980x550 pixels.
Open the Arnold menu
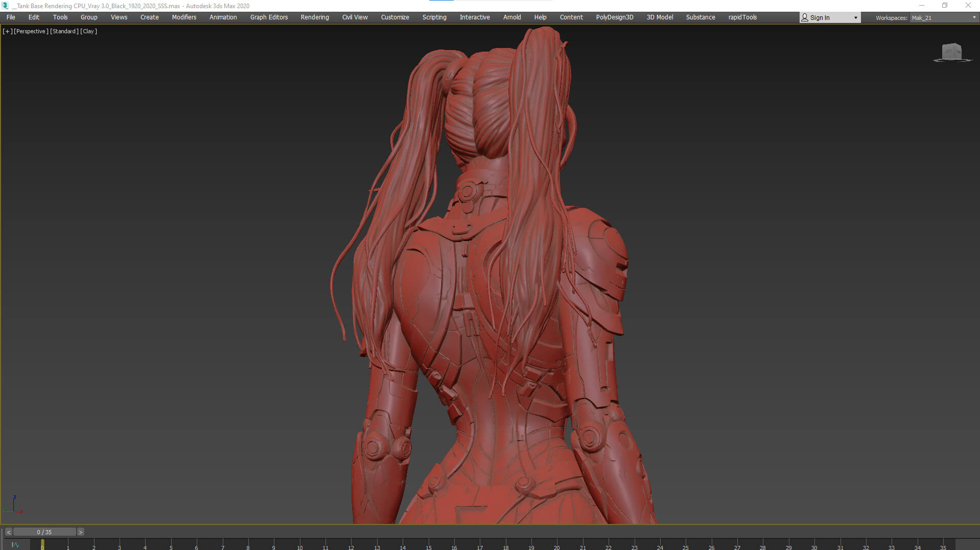[x=512, y=17]
